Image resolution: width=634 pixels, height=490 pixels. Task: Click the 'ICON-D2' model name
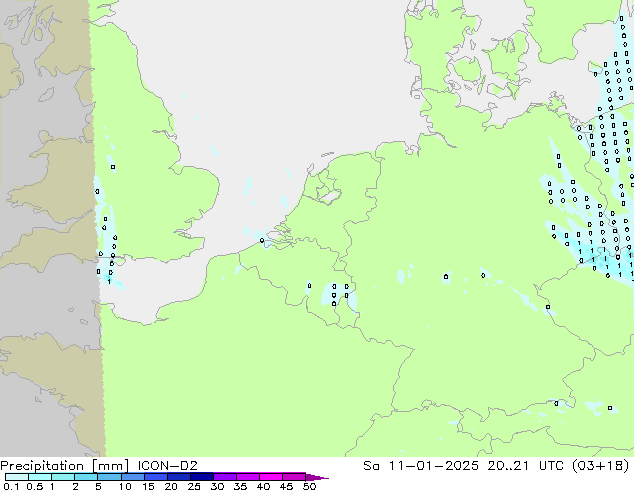(x=167, y=466)
